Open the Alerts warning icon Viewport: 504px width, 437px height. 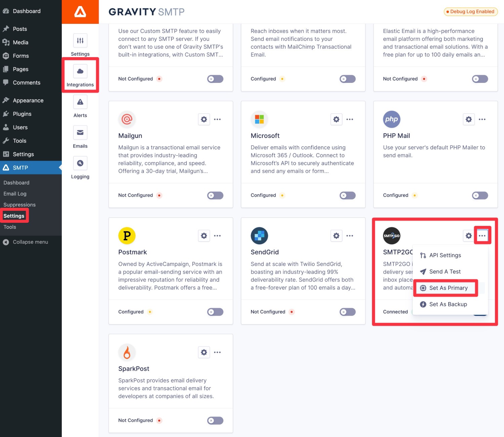point(80,102)
